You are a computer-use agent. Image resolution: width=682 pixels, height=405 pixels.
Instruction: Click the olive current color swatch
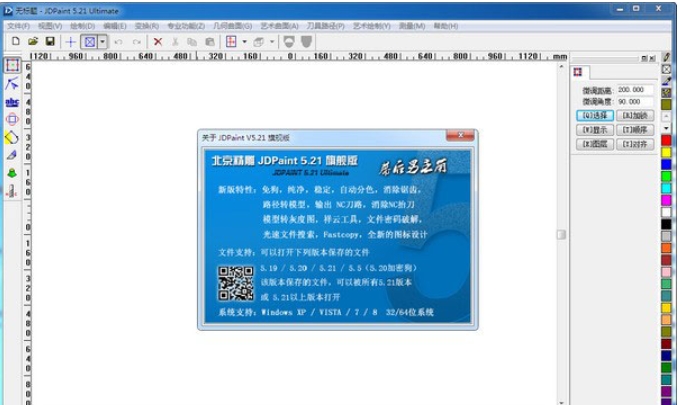click(x=666, y=104)
